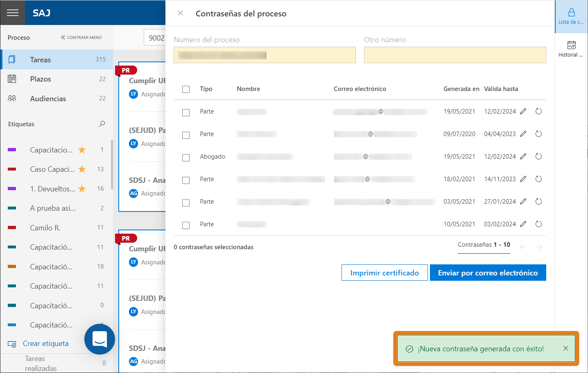Click Imprimir certificado button

click(x=384, y=273)
